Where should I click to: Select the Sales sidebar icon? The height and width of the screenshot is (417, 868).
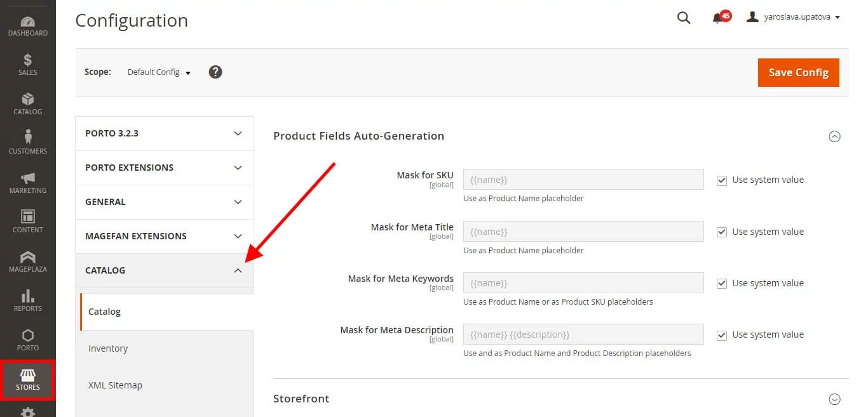27,65
